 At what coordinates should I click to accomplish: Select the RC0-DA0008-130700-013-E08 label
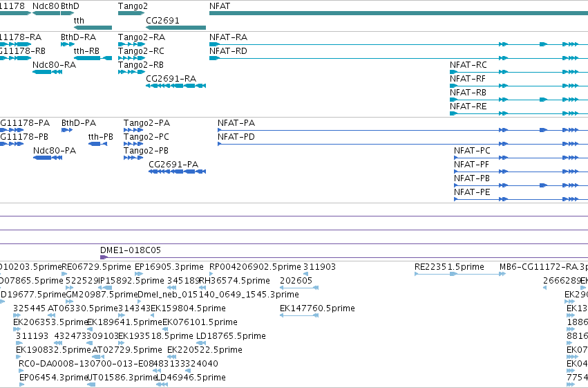[x=86, y=364]
